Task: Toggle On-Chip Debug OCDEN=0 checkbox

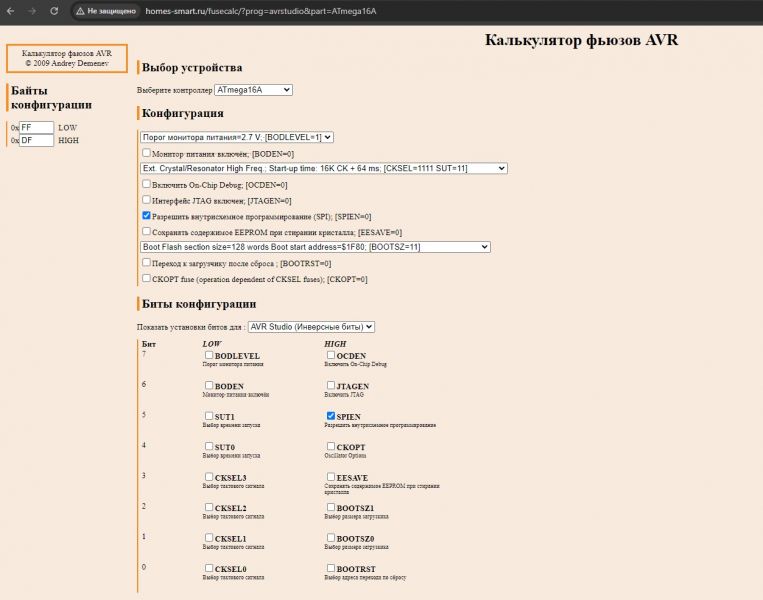Action: tap(146, 184)
